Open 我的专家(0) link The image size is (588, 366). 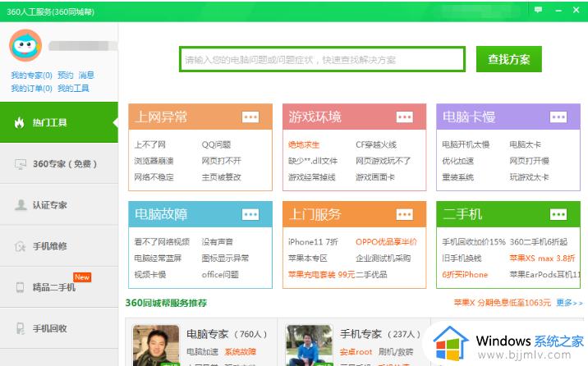click(x=31, y=75)
